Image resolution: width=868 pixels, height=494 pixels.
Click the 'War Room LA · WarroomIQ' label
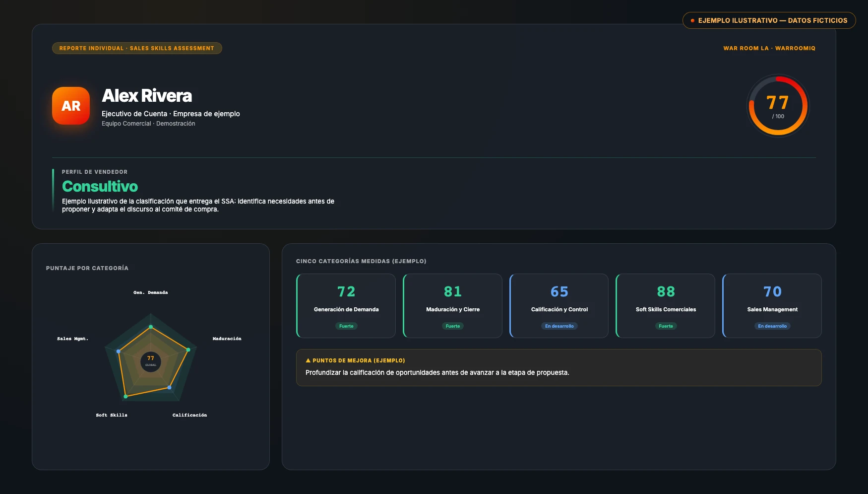769,48
